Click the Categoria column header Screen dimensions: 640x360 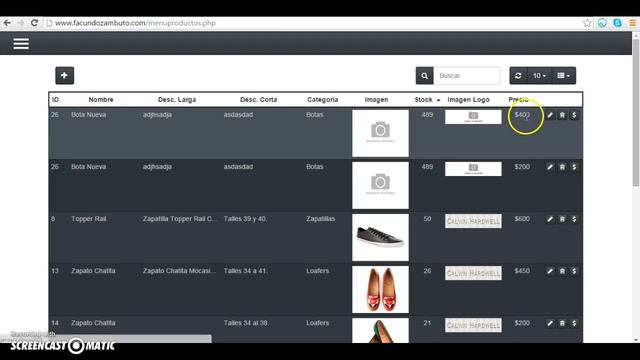point(322,100)
